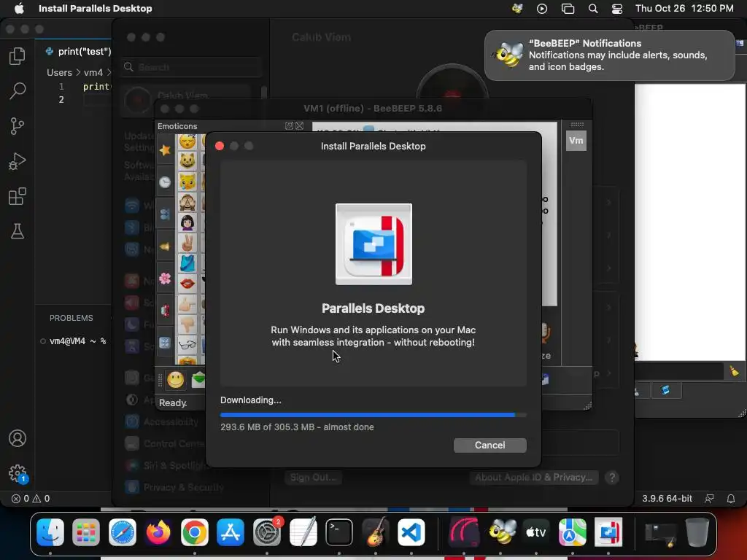Viewport: 747px width, 560px height.
Task: Open VS Code notifications bell
Action: (730, 499)
